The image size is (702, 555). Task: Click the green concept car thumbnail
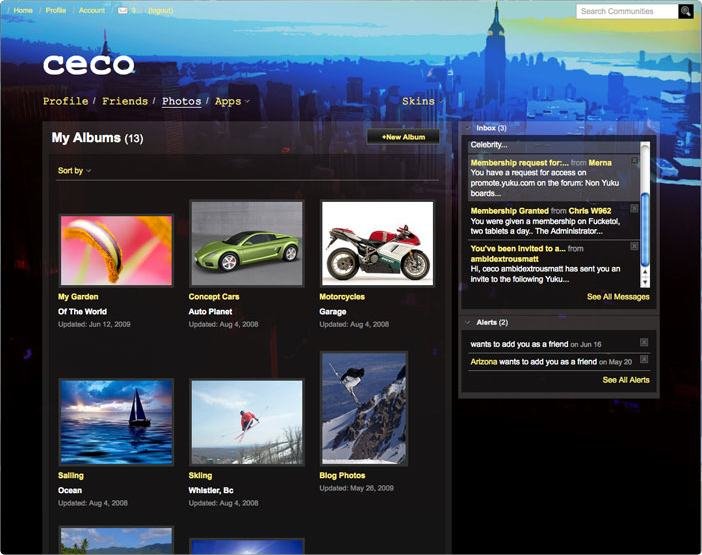click(x=247, y=243)
